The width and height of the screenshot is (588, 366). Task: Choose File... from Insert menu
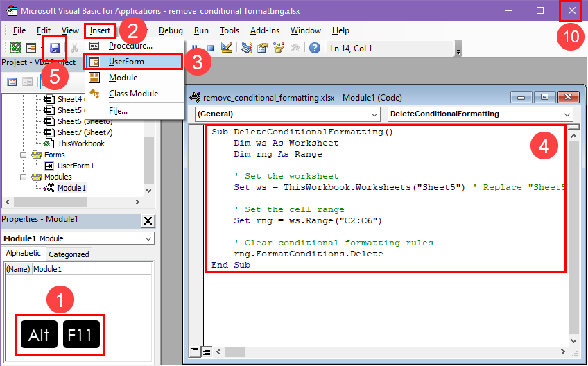135,111
